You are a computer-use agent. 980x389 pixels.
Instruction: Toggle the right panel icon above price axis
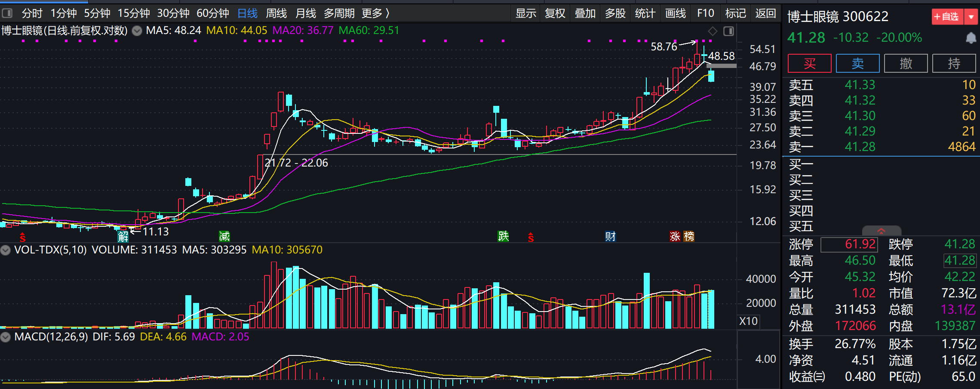(728, 31)
